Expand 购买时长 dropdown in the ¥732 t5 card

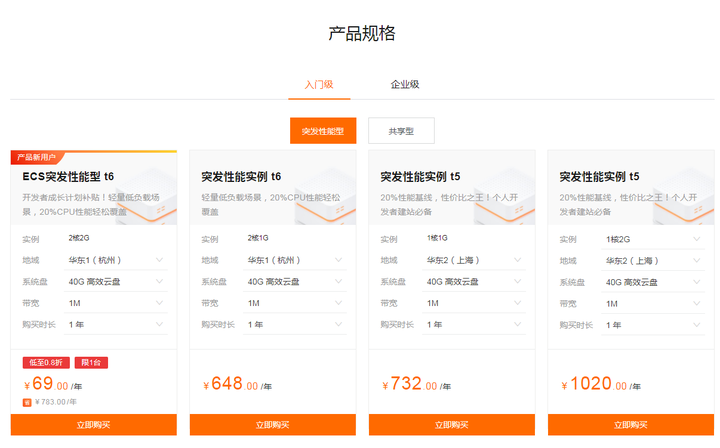(474, 325)
